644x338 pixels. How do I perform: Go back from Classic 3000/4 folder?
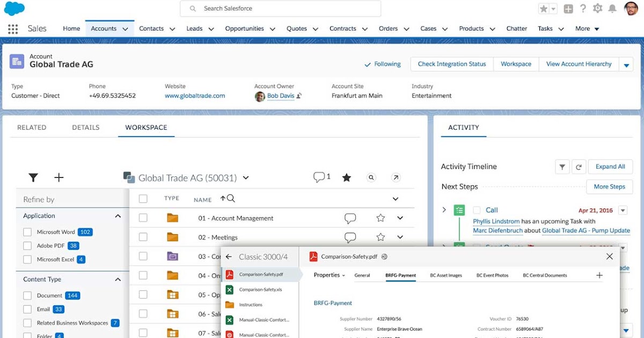coord(229,257)
